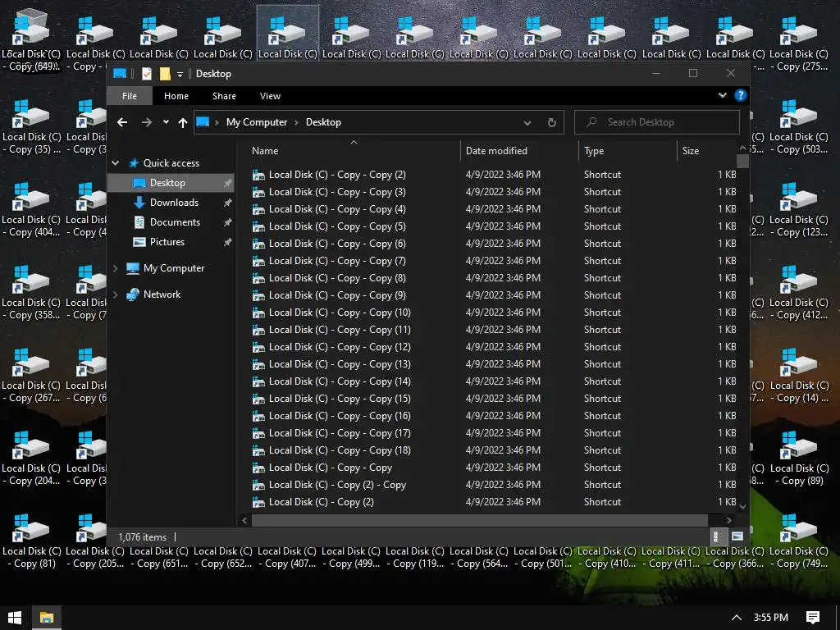Select Network in the navigation pane
The height and width of the screenshot is (630, 840).
[162, 294]
